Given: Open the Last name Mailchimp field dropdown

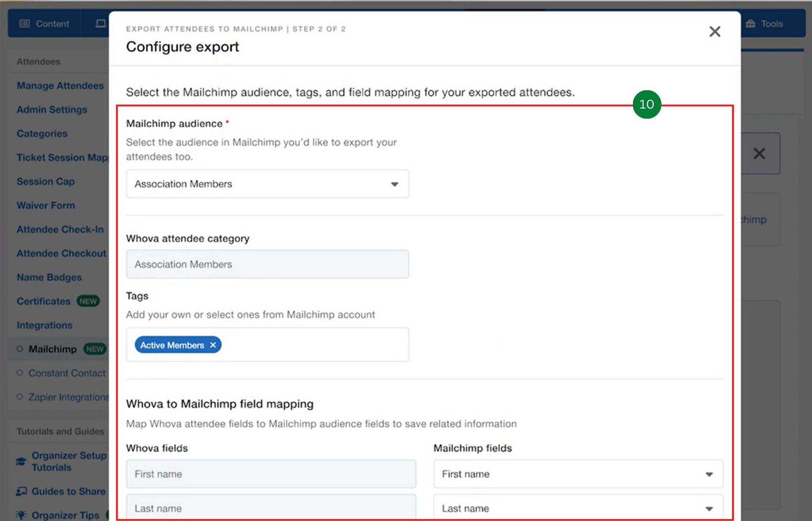Looking at the screenshot, I should tap(578, 507).
